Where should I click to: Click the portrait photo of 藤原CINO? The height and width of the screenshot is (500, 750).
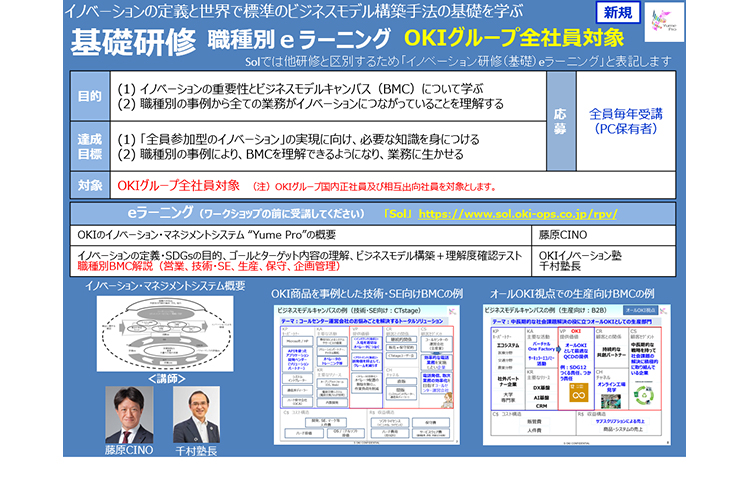129,415
